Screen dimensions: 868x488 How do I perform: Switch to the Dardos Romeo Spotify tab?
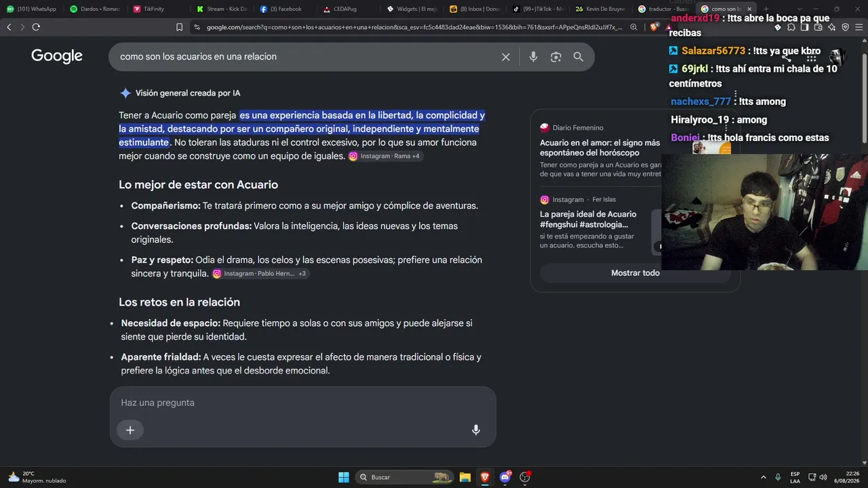(94, 9)
